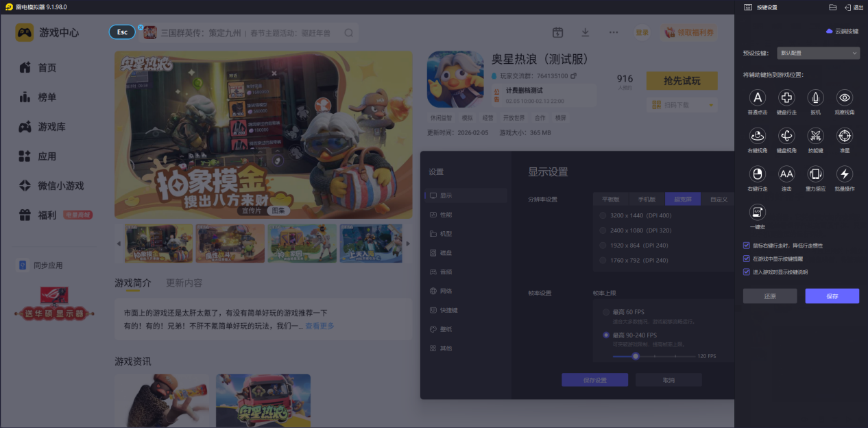Image resolution: width=868 pixels, height=428 pixels.
Task: Click the frame rate slider handle
Action: 636,356
